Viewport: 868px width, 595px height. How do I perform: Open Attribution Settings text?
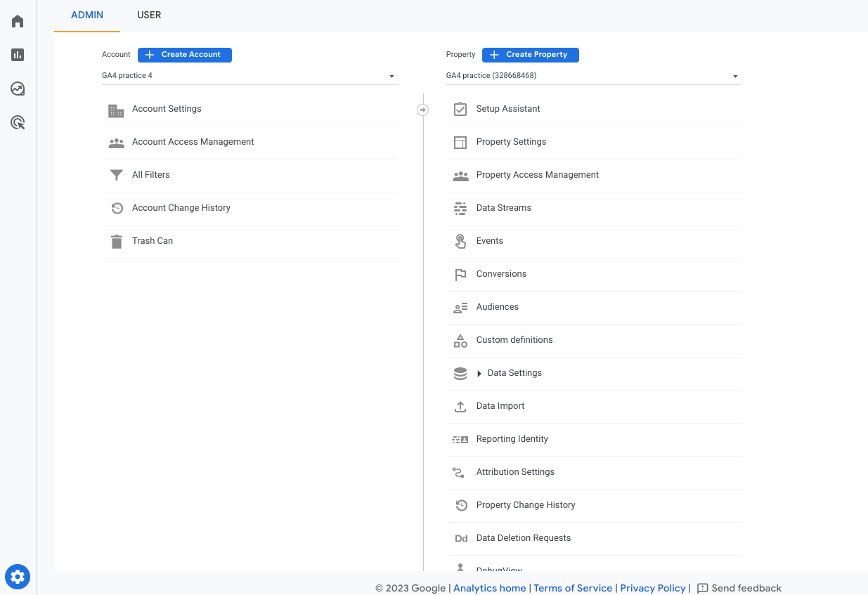[515, 472]
